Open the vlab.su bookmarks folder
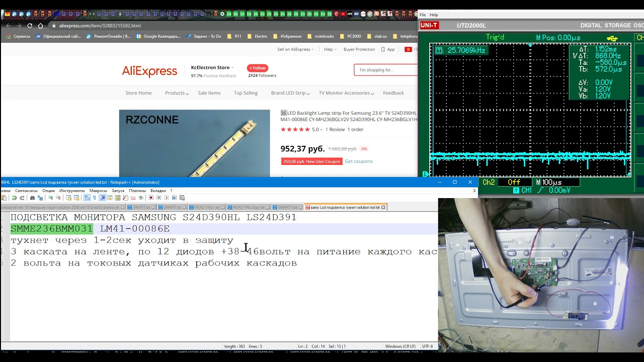This screenshot has height=362, width=644. pyautogui.click(x=377, y=36)
